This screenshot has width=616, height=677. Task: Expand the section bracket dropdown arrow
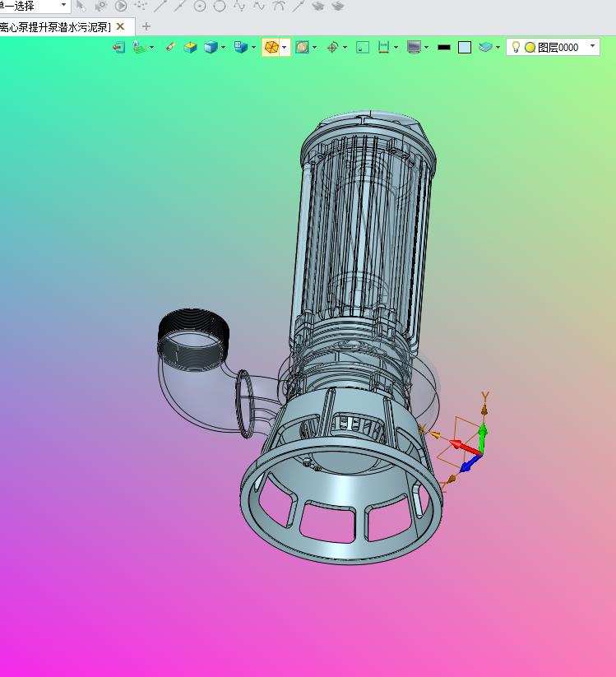click(396, 47)
